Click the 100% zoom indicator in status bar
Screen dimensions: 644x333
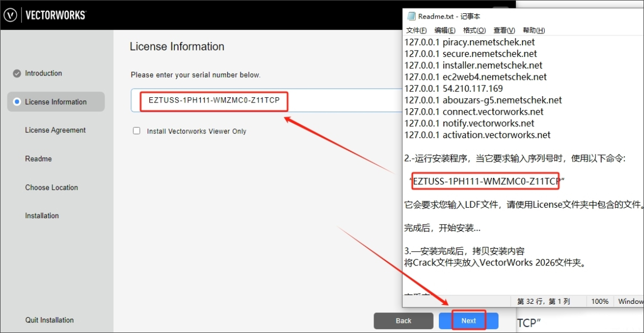pos(599,301)
